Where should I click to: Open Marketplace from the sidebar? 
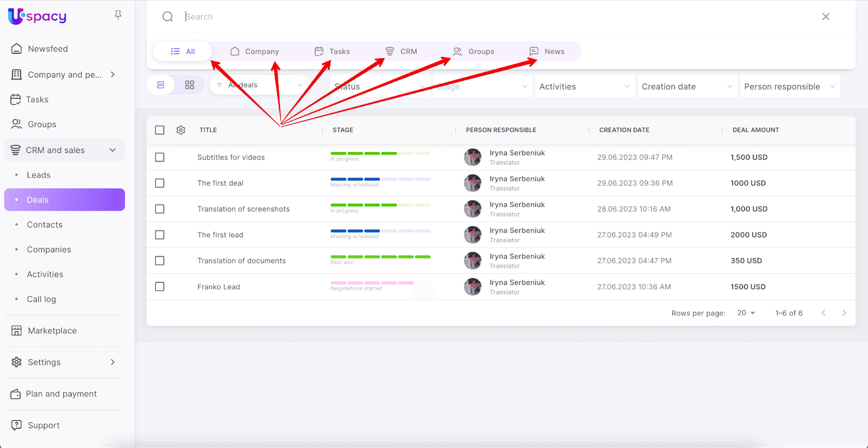[52, 331]
